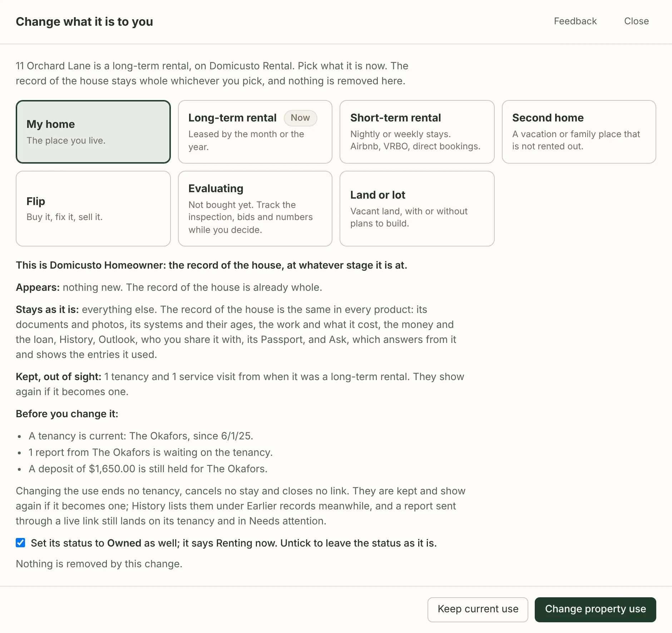Click 'This is Domicusto Homeowner' line
The image size is (672, 633).
click(x=212, y=265)
